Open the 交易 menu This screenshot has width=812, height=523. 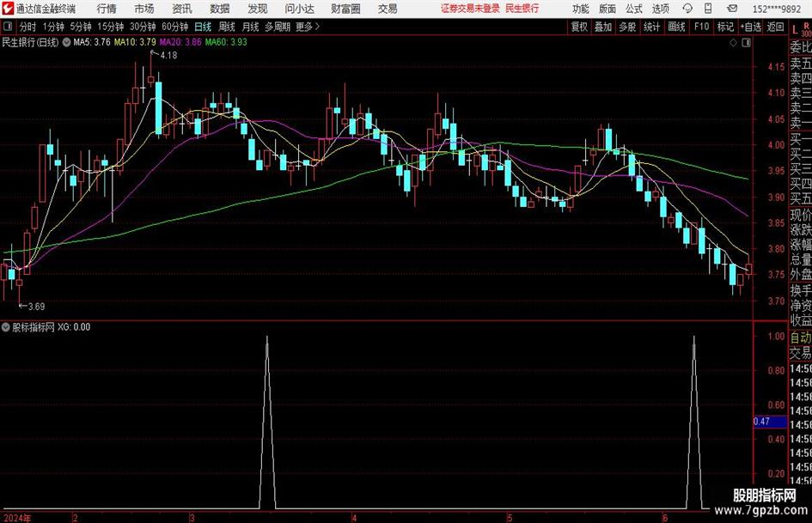(388, 9)
